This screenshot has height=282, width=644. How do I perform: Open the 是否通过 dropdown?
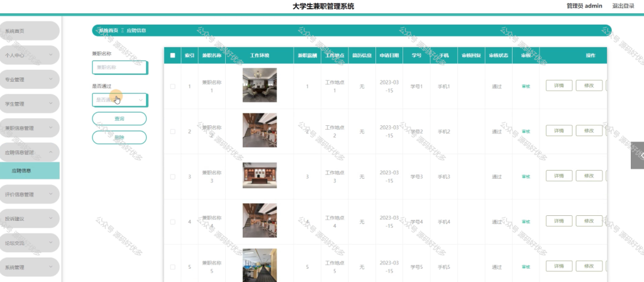119,100
